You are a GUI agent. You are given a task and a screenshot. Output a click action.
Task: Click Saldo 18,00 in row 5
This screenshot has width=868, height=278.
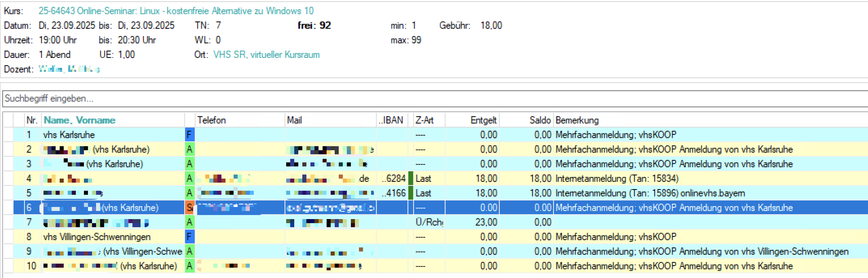[x=540, y=193]
